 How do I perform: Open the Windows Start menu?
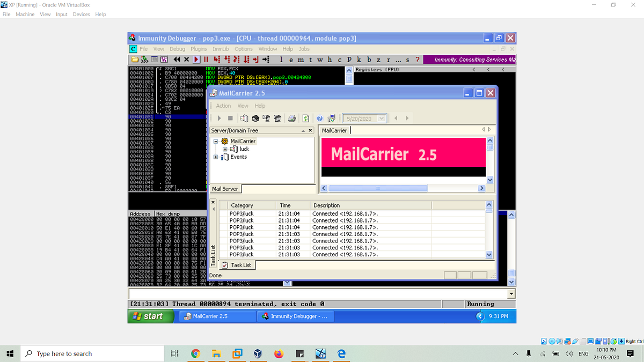point(151,316)
